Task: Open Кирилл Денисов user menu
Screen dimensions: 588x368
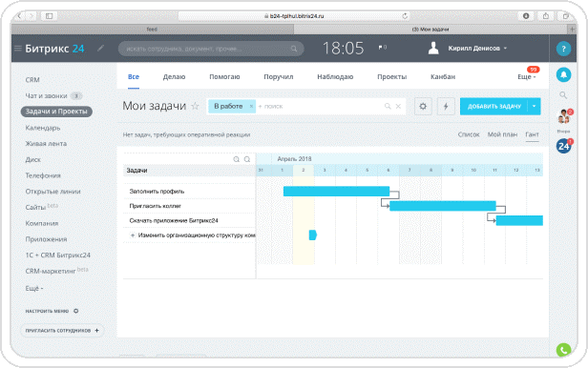Action: (x=473, y=49)
